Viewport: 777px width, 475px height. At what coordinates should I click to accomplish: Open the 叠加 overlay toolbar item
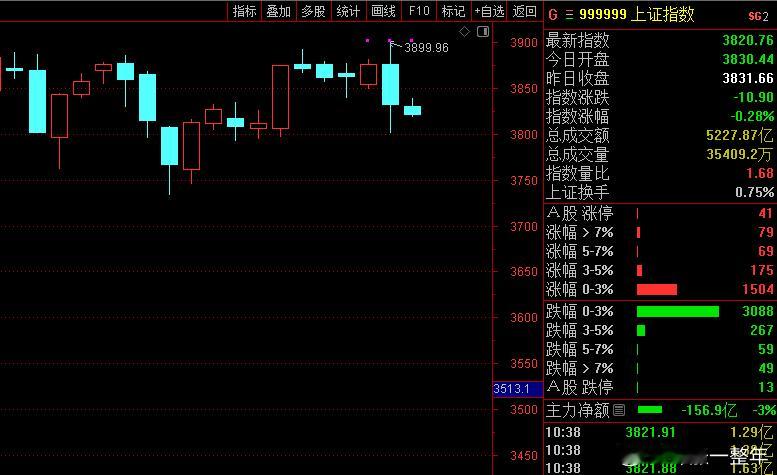pos(278,11)
